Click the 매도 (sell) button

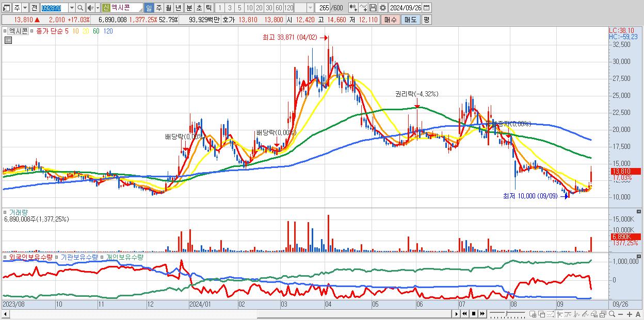tap(411, 20)
